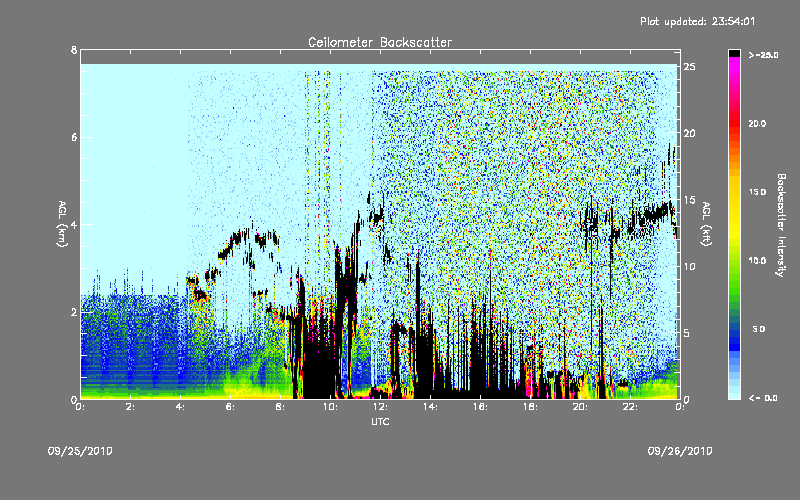Screen dimensions: 800x500
Task: Click the "10.0" colorbar label
Action: pyautogui.click(x=757, y=261)
